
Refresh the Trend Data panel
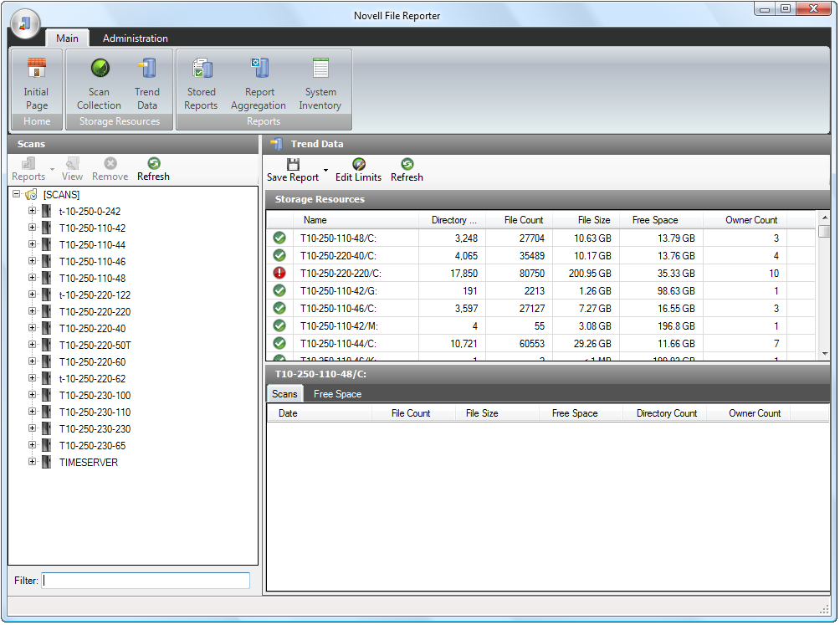tap(407, 170)
